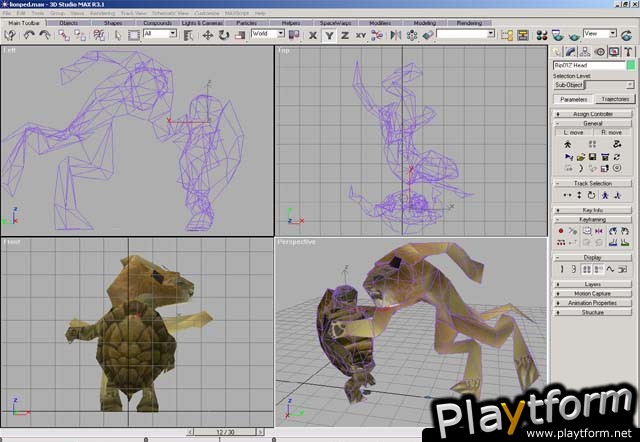Expand the Animation Properties rollout
The image size is (640, 442).
(x=593, y=303)
